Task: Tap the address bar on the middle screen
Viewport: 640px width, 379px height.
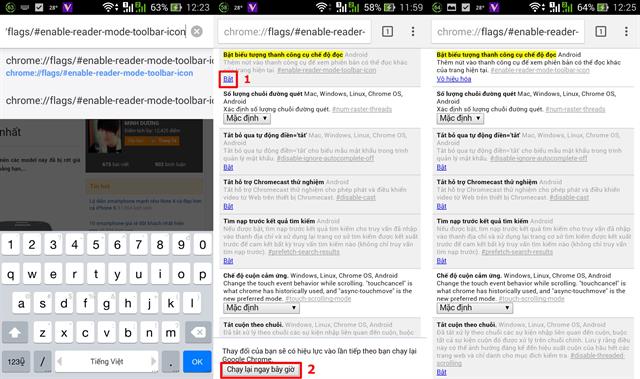Action: [294, 31]
